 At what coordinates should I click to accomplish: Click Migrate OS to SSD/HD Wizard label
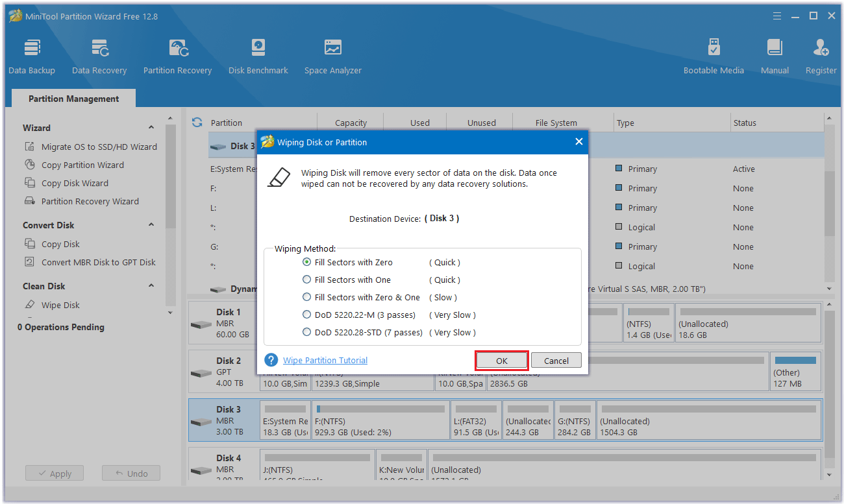click(x=99, y=147)
